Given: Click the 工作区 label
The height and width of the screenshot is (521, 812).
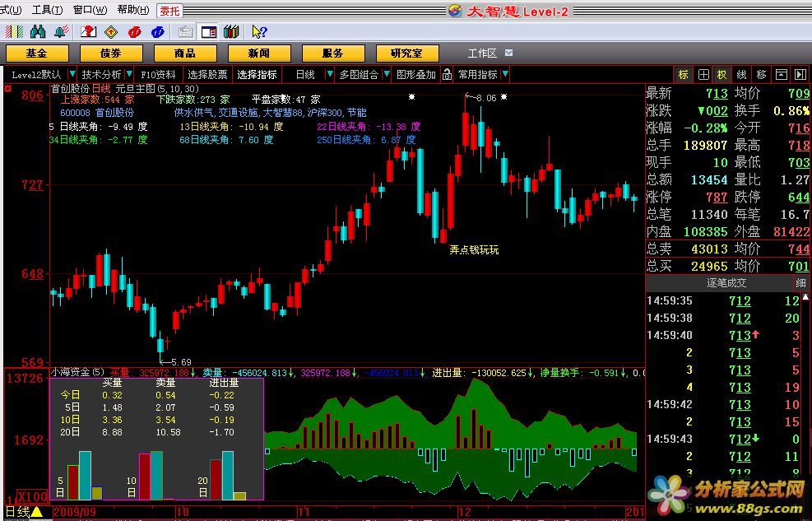Looking at the screenshot, I should tap(482, 53).
